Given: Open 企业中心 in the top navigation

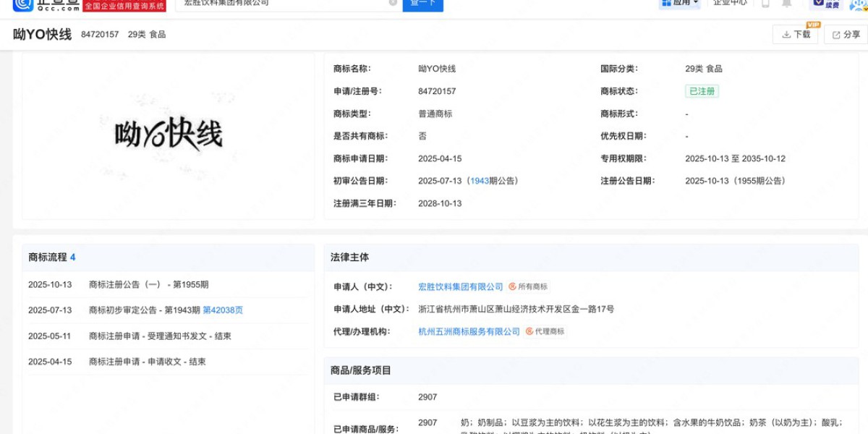Looking at the screenshot, I should tap(730, 3).
